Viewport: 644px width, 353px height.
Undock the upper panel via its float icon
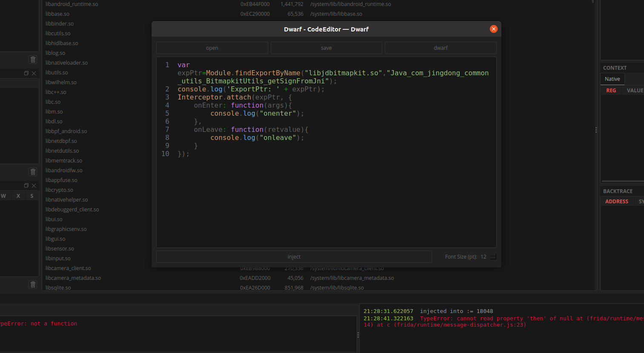point(26,73)
